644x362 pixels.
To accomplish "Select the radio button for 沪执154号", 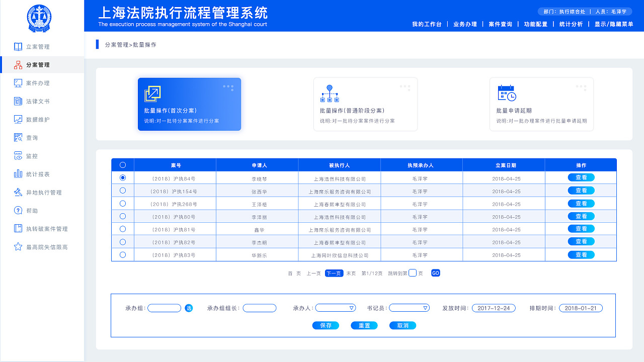I will (x=122, y=190).
